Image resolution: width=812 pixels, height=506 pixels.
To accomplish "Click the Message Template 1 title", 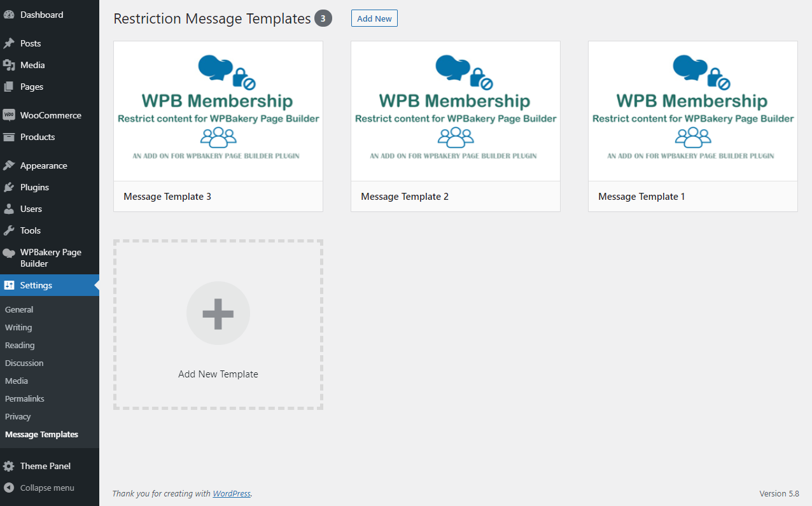I will (x=641, y=197).
